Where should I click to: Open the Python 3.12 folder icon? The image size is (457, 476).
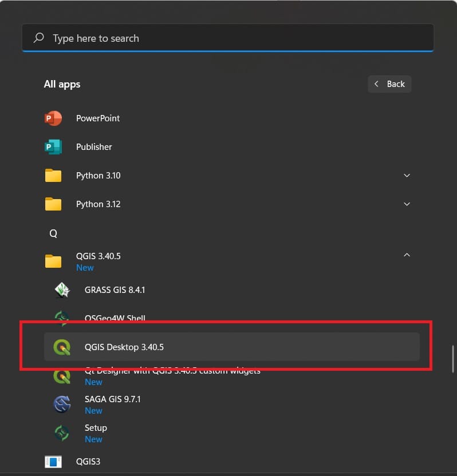click(53, 204)
